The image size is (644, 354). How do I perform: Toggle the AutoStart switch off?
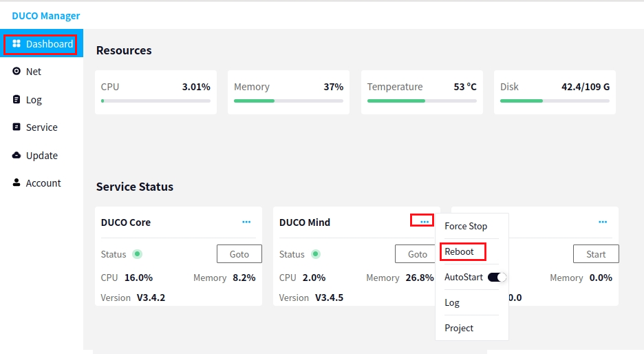[x=497, y=277]
